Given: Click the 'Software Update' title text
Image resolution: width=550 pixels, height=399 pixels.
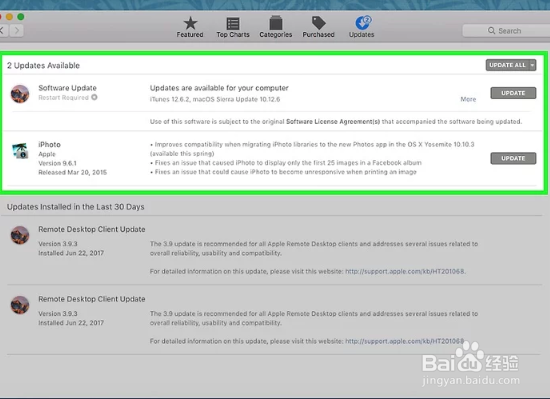Looking at the screenshot, I should point(67,88).
